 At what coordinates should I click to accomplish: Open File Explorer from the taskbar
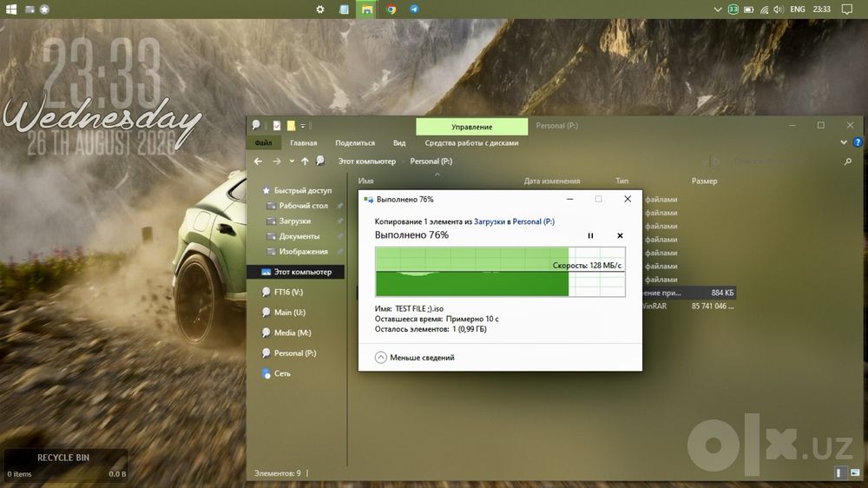coord(367,10)
